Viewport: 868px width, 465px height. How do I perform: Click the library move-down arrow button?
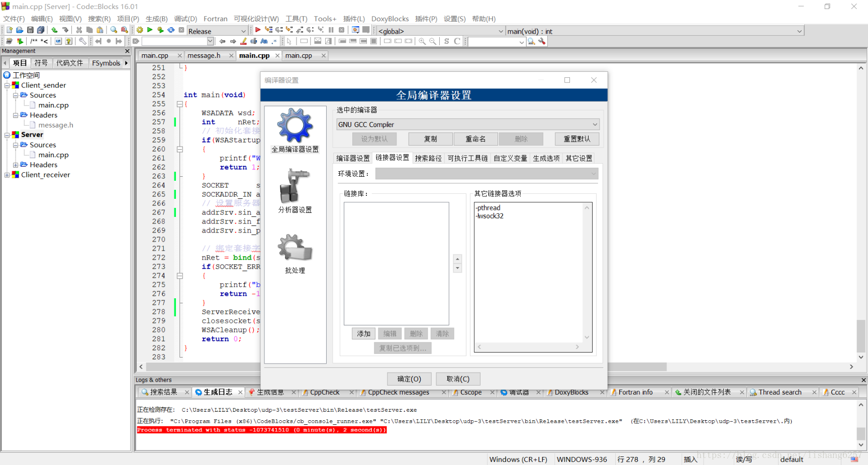(457, 268)
